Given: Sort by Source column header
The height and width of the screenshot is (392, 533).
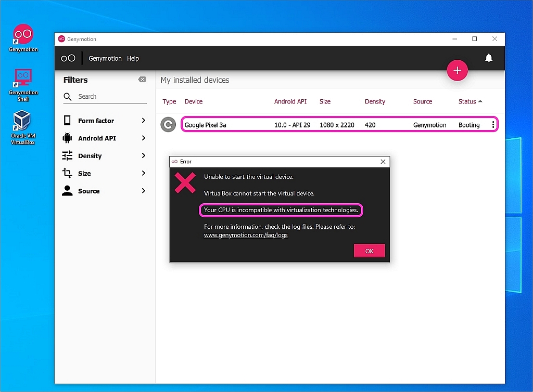Looking at the screenshot, I should click(x=423, y=101).
